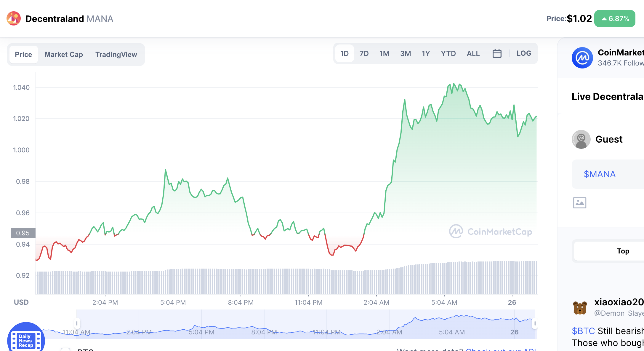The height and width of the screenshot is (351, 644).
Task: Toggle the LOG scale option
Action: tap(524, 53)
